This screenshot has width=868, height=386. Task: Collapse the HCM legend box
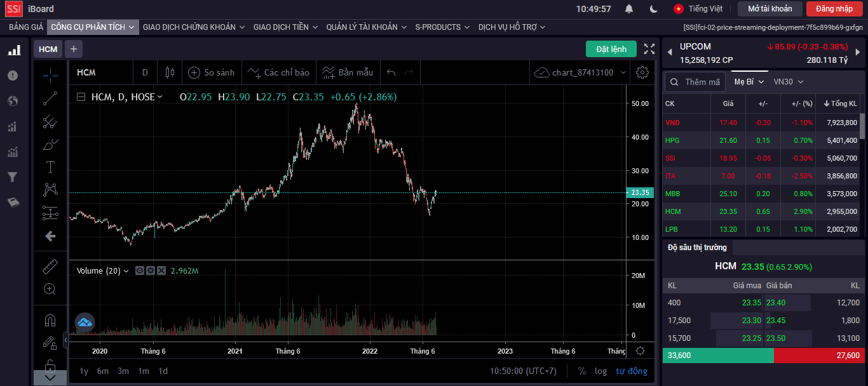[x=81, y=97]
